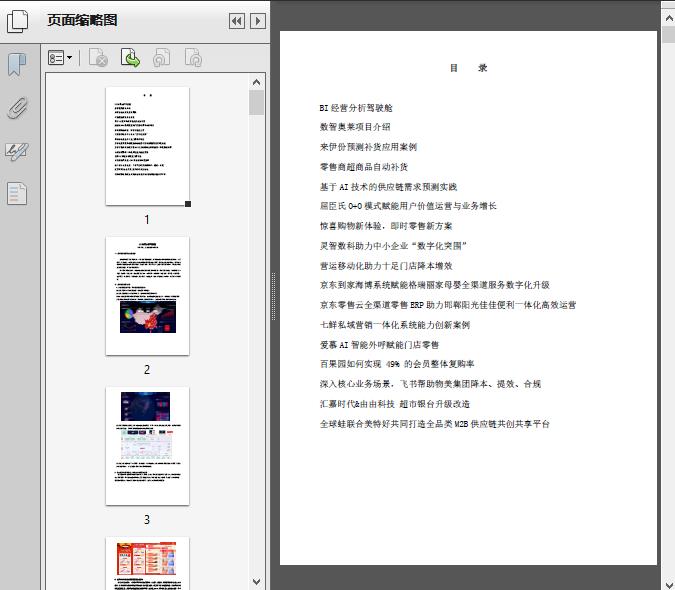Click the line "惊喜购物新体验, 即时零售新方案"
The width and height of the screenshot is (675, 590).
386,226
